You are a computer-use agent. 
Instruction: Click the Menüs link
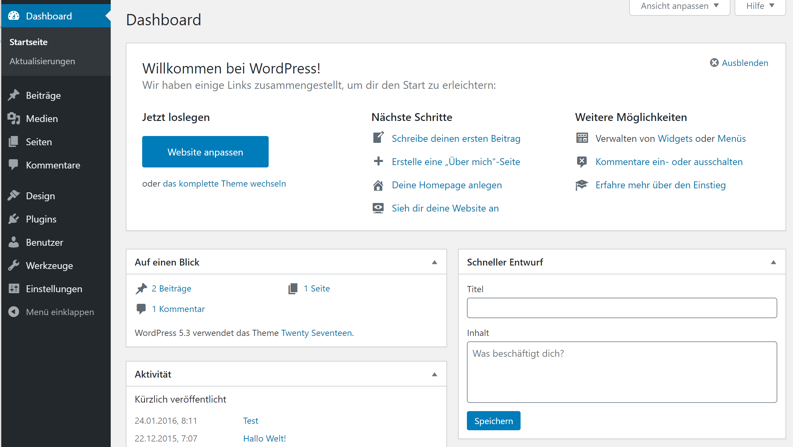click(731, 139)
